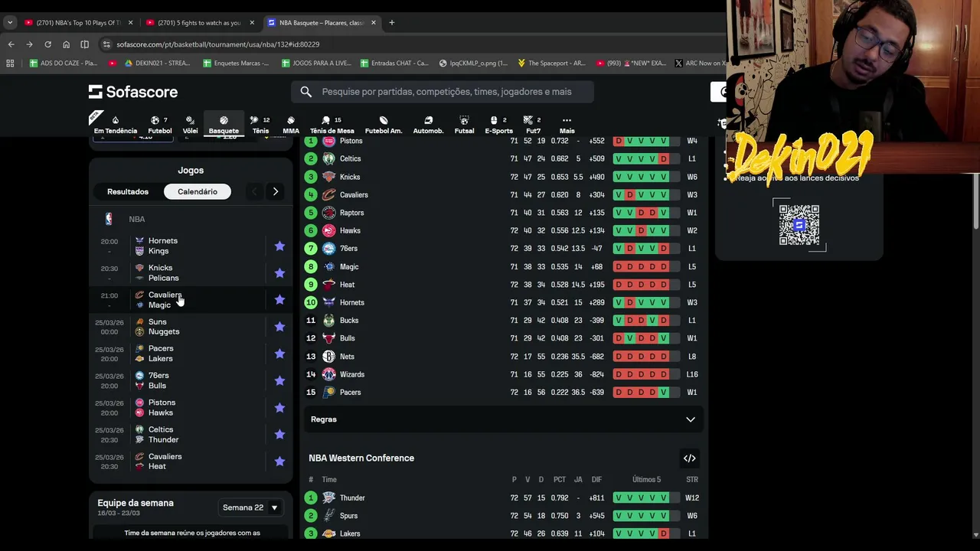Image resolution: width=980 pixels, height=551 pixels.
Task: Open the browser tab list dropdown
Action: [x=10, y=22]
